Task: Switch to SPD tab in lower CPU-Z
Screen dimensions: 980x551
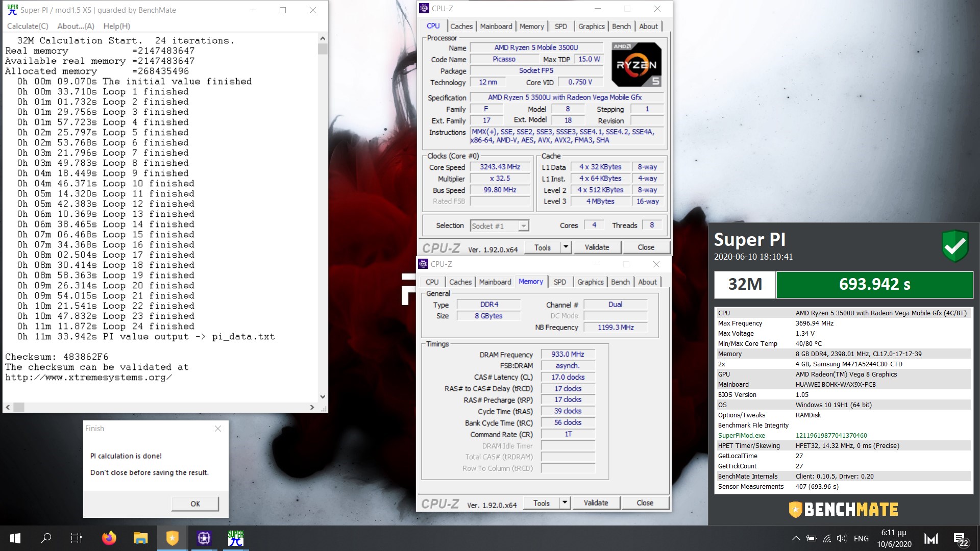Action: (x=559, y=282)
